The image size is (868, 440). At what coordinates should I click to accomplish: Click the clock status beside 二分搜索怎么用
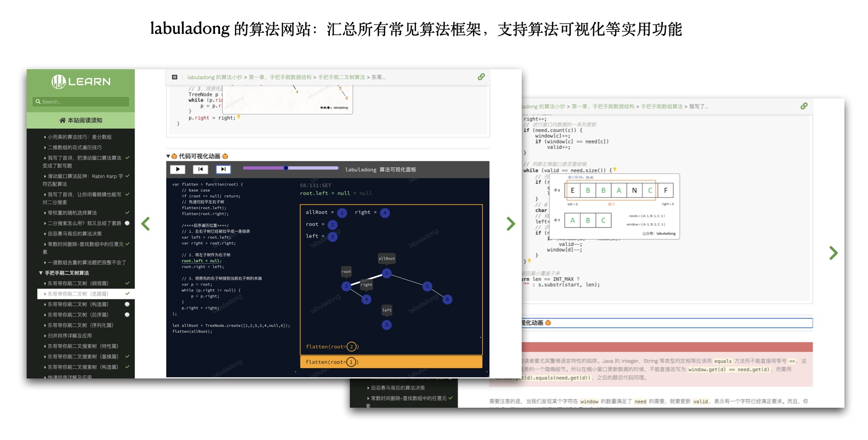pos(127,223)
